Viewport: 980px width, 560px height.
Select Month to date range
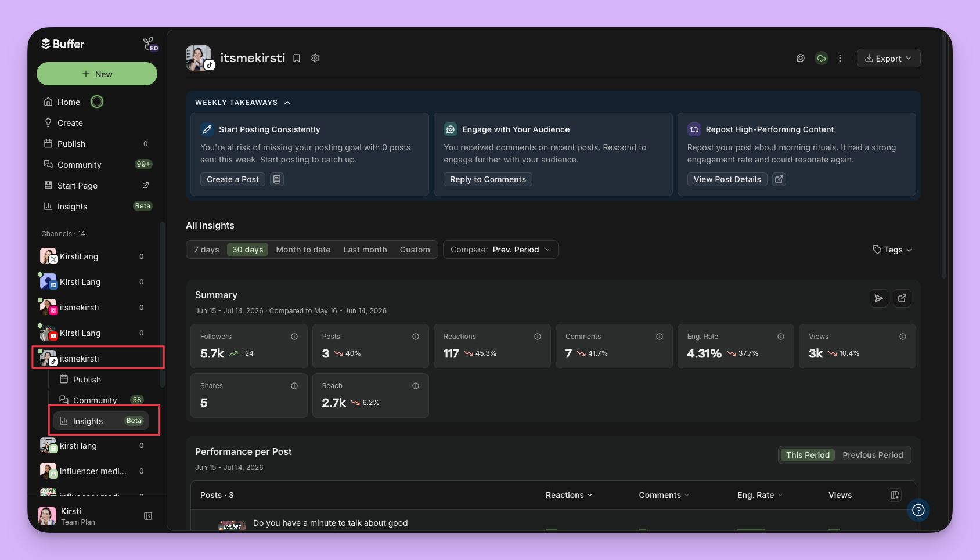[x=303, y=250]
